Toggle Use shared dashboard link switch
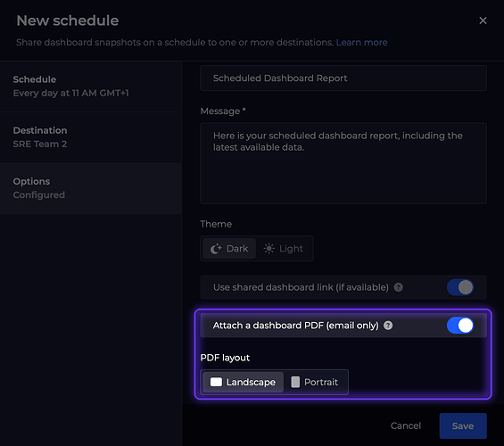This screenshot has width=504, height=446. [x=460, y=287]
